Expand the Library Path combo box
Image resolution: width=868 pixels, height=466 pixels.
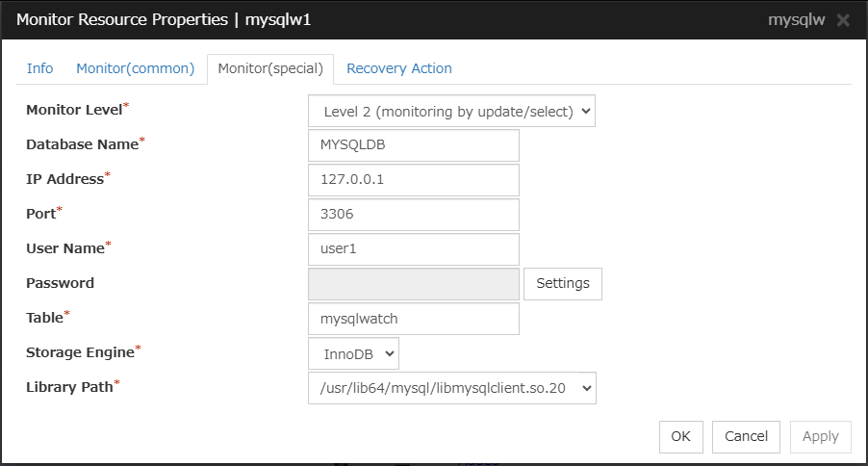(x=451, y=388)
